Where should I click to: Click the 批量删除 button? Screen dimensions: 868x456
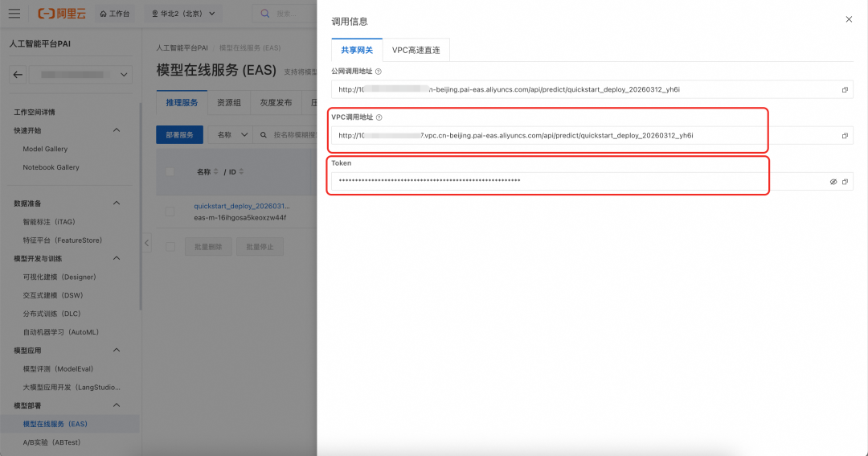pos(208,247)
